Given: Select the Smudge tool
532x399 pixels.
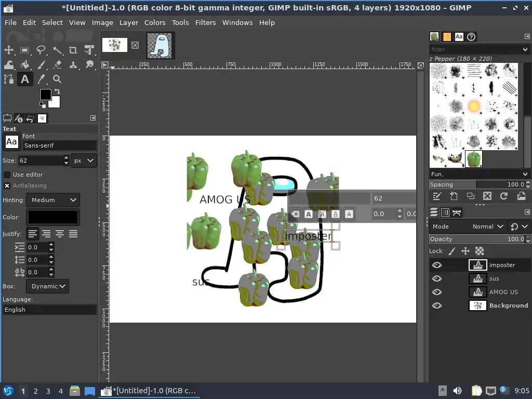Looking at the screenshot, I should click(89, 64).
